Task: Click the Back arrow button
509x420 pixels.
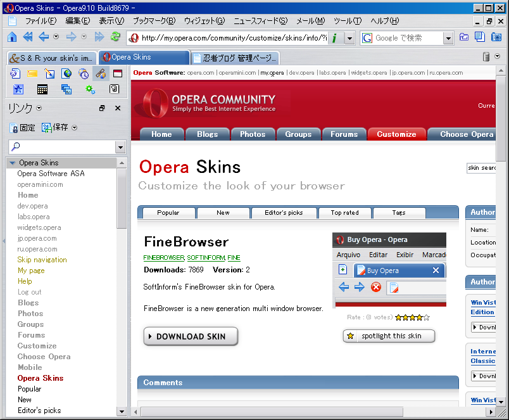Action: (44, 37)
